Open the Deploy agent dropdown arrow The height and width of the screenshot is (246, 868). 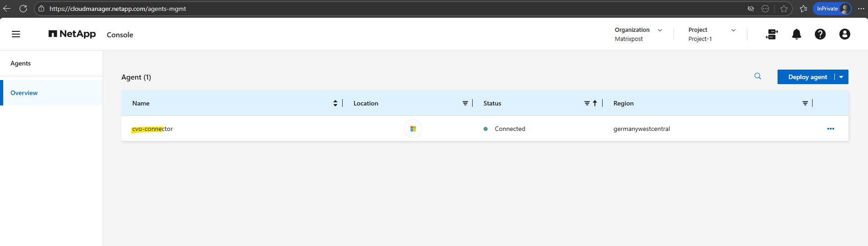(x=841, y=77)
